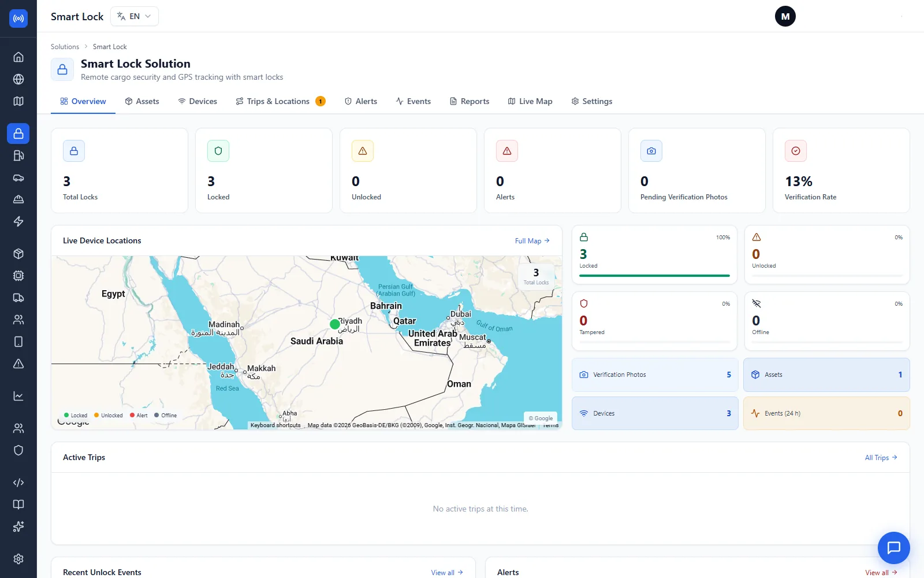Switch to the Assets tab
This screenshot has width=924, height=578.
[142, 101]
